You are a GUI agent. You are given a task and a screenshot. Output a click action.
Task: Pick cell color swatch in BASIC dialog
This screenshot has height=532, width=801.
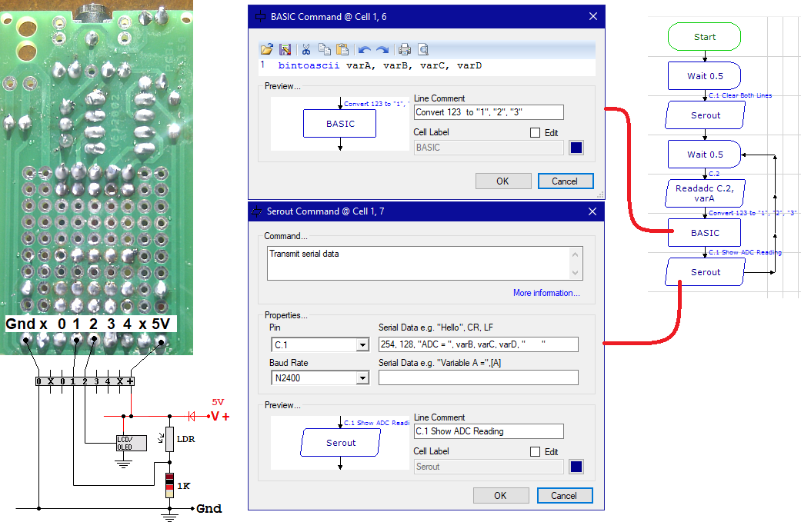[x=576, y=148]
